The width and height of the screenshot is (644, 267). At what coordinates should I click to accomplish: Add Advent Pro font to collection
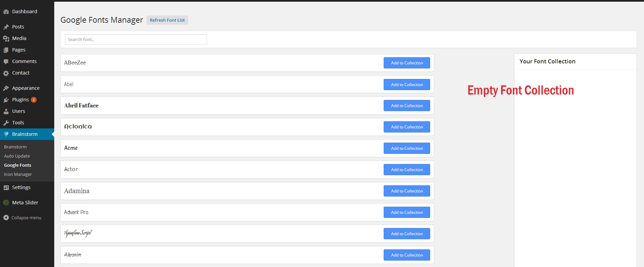click(x=407, y=212)
